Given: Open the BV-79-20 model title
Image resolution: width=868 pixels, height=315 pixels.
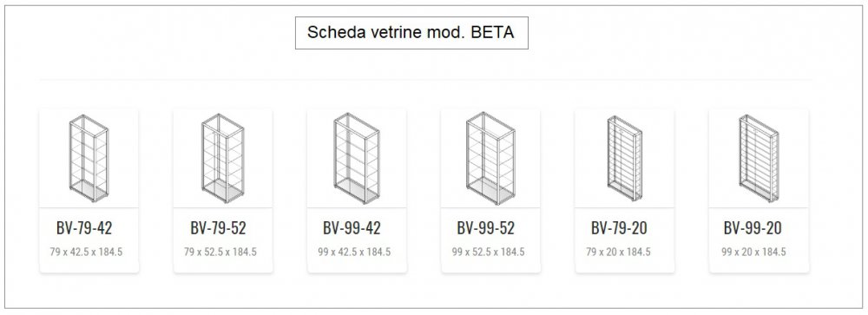Looking at the screenshot, I should tap(619, 227).
